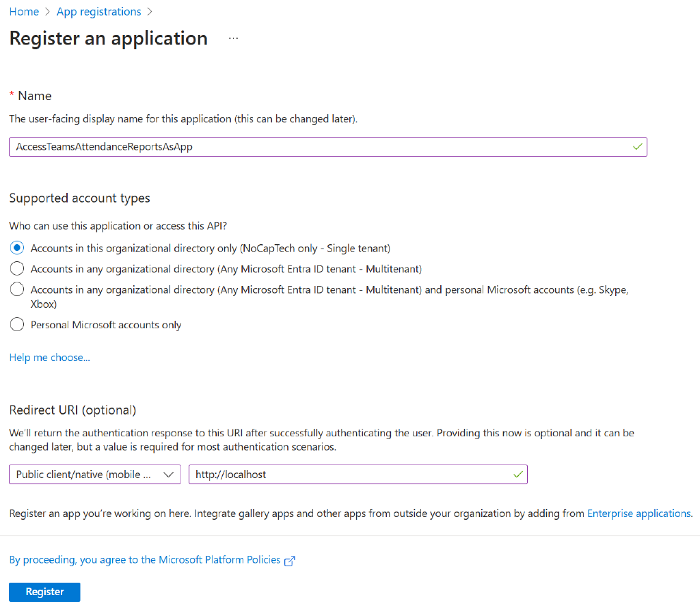Click the Register button
Viewport: 700px width, 608px height.
click(44, 592)
